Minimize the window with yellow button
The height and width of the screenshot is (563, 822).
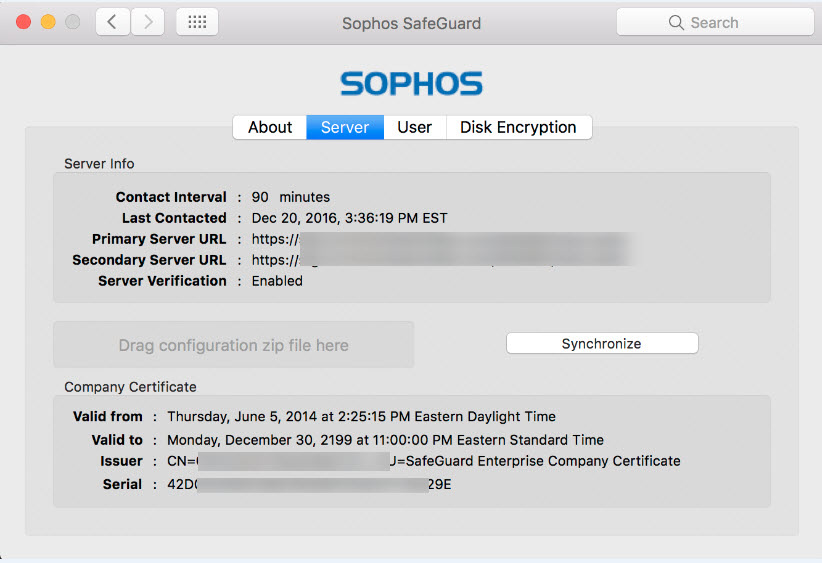pyautogui.click(x=48, y=22)
